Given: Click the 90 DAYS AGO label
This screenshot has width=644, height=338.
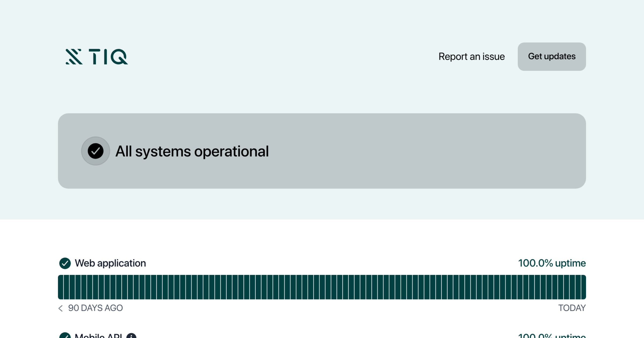Looking at the screenshot, I should [95, 308].
